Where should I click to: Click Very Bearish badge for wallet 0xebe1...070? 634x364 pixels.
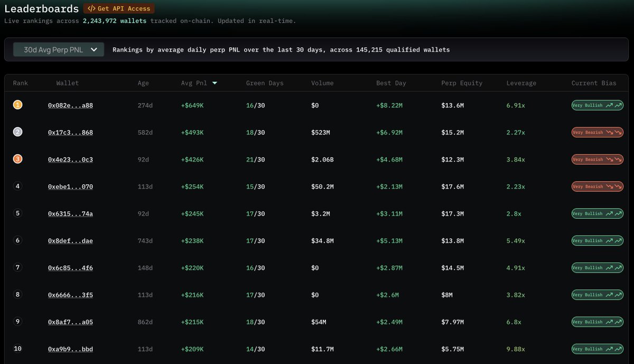[x=598, y=186]
